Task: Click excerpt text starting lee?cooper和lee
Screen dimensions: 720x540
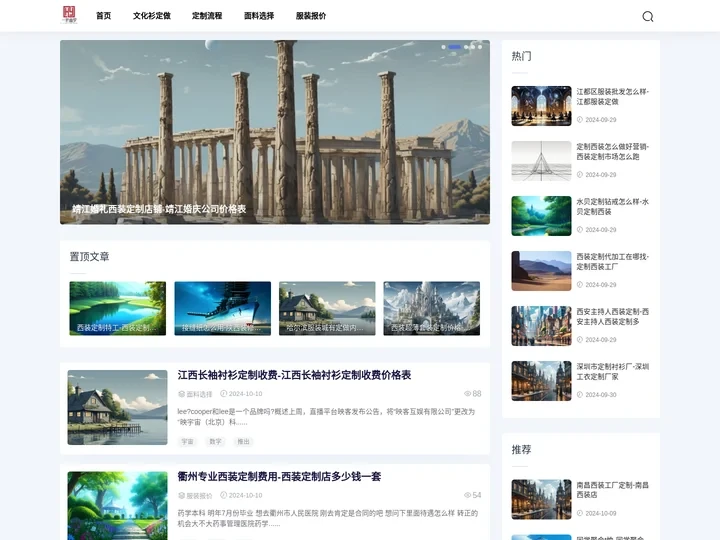Action: (x=326, y=417)
